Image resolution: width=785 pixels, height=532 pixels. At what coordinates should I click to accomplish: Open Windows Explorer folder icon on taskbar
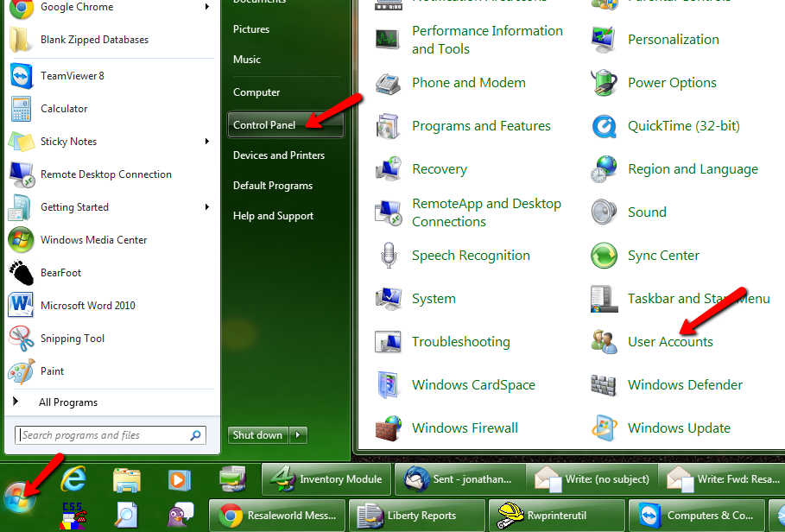tap(127, 481)
